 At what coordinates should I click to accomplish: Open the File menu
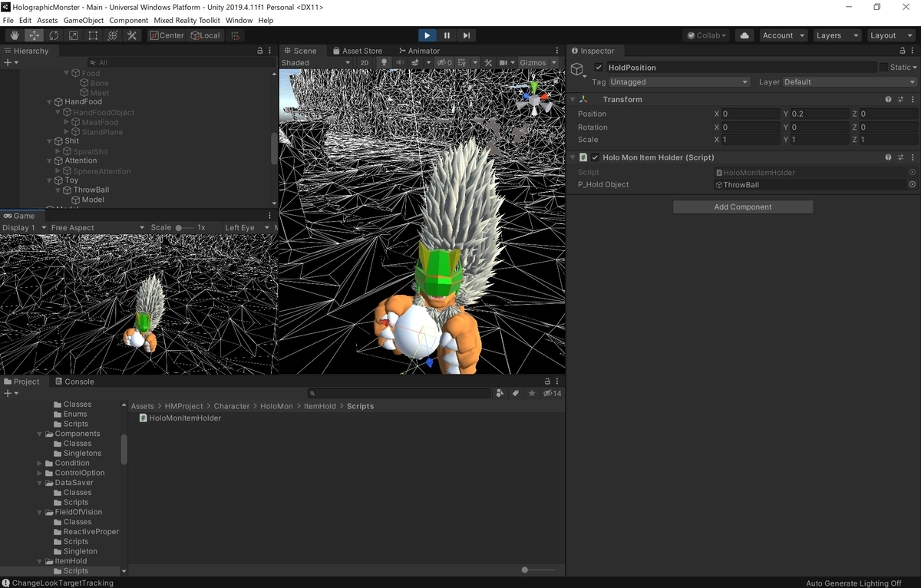(8, 20)
